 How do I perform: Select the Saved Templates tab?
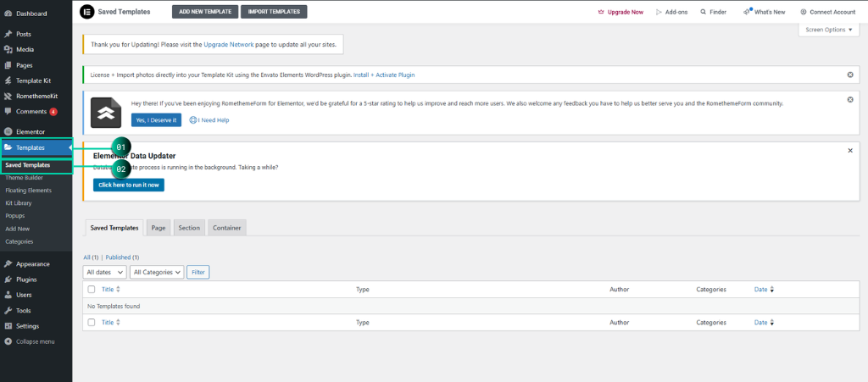tap(114, 228)
